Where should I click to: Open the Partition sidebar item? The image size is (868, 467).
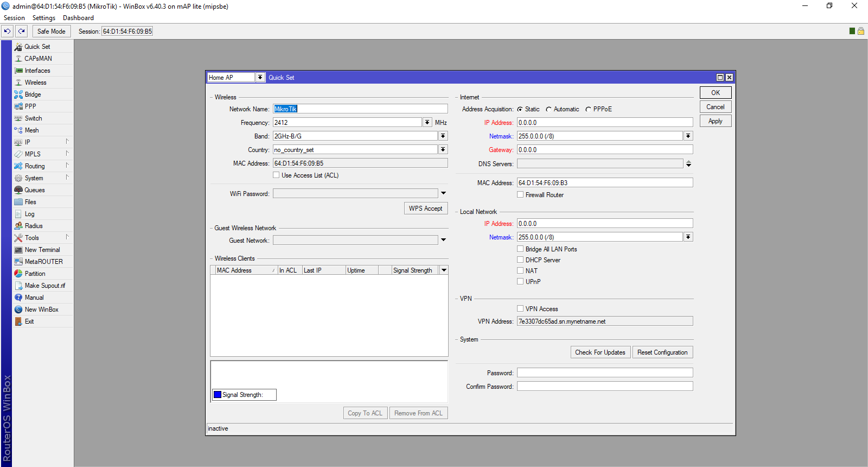pyautogui.click(x=43, y=274)
